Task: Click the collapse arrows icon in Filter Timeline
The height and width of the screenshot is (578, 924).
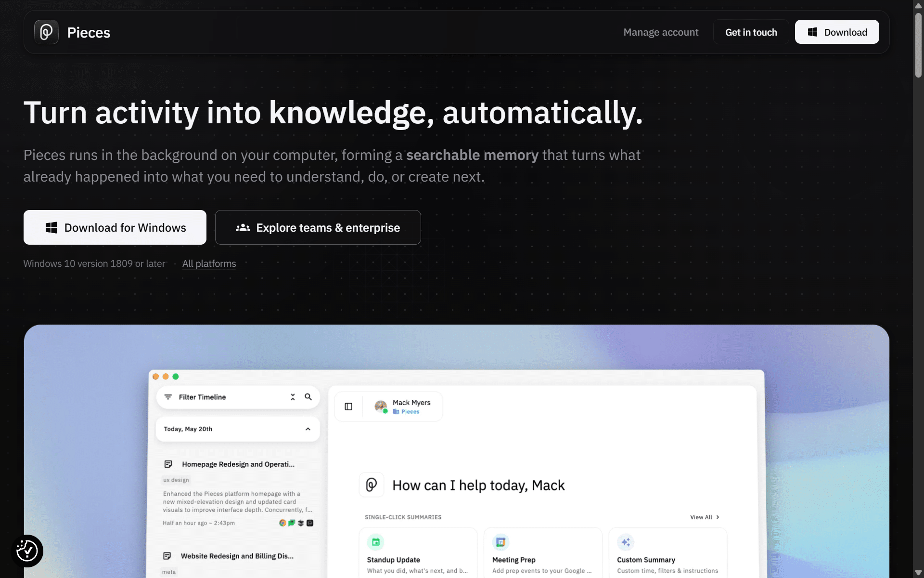Action: [x=293, y=397]
